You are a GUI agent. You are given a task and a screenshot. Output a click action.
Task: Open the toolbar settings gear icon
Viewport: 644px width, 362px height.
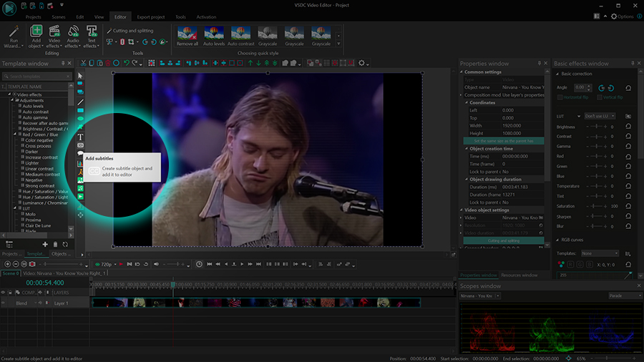click(361, 63)
